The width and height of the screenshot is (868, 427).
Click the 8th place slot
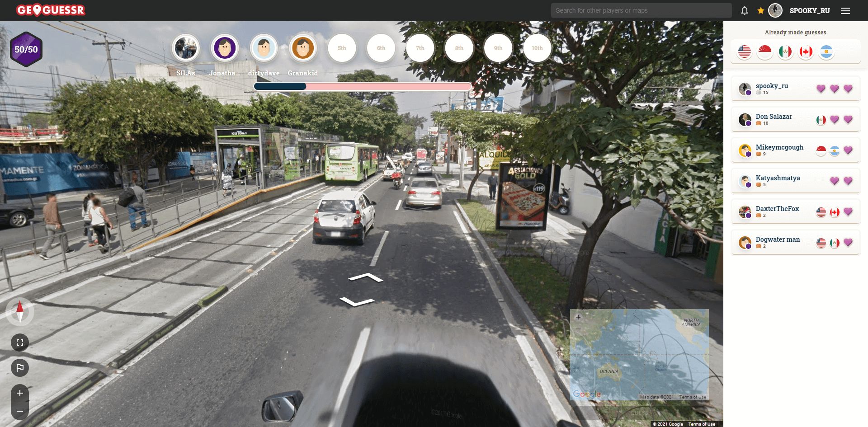[459, 48]
